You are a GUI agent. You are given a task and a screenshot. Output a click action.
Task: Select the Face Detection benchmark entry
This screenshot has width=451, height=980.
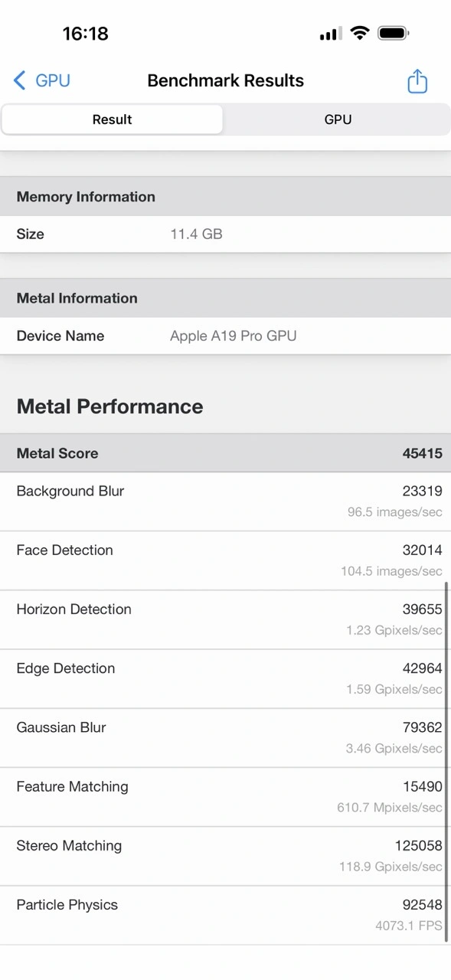point(225,560)
